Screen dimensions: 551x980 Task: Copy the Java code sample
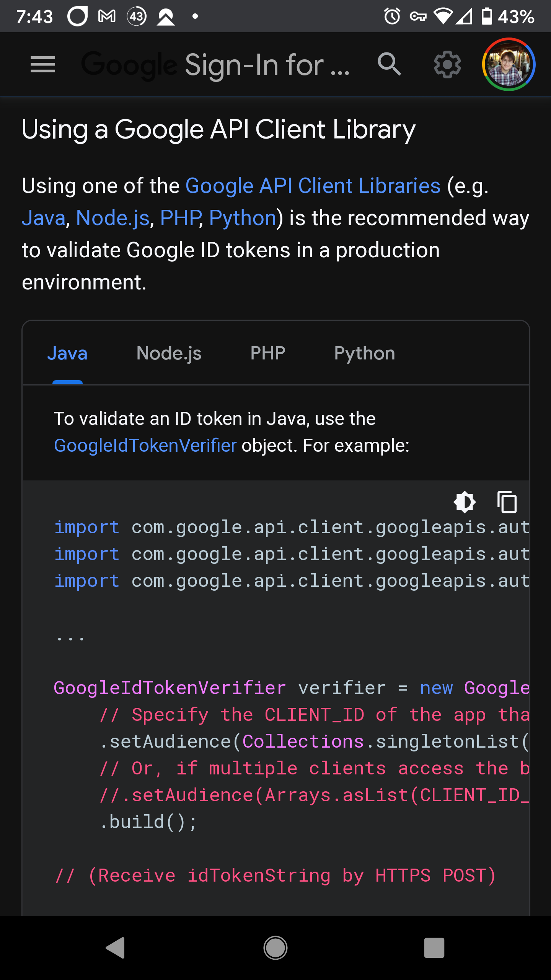click(506, 502)
